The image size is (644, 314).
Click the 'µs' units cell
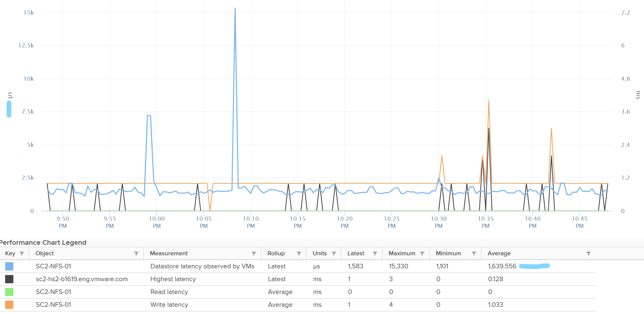point(316,267)
